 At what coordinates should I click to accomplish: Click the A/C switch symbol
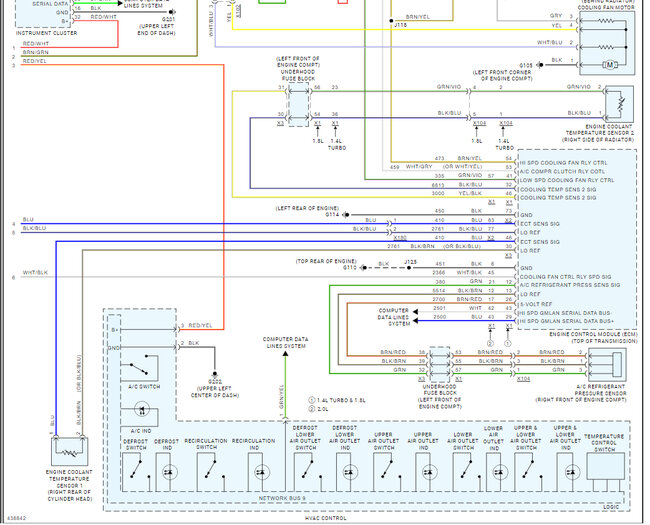pos(139,368)
